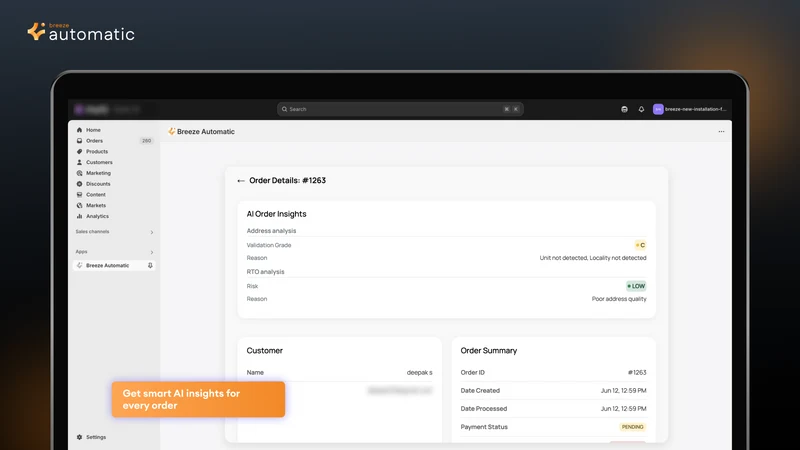
Task: Select Breeze Automatic app in sidebar
Action: coord(114,265)
